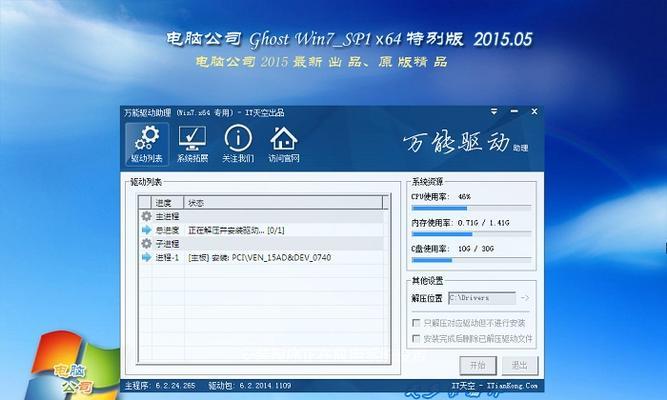
Task: Enable 只解压对应驱动但不进行安装 checkbox
Action: coord(416,323)
